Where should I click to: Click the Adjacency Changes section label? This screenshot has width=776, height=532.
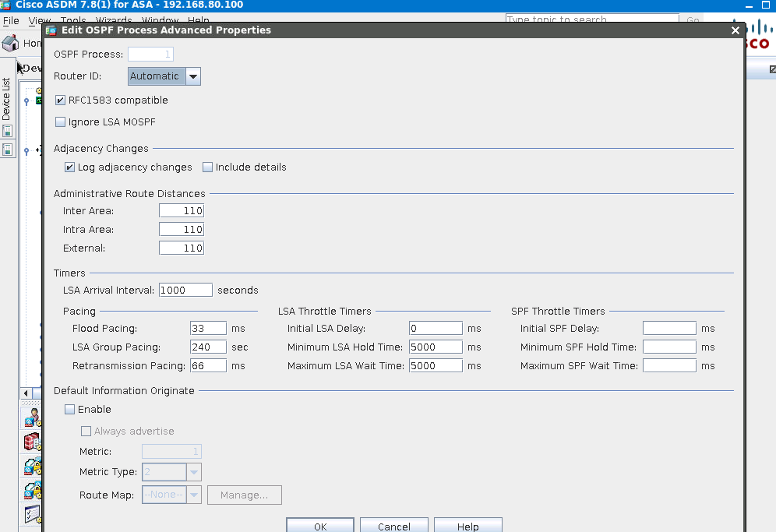[101, 149]
